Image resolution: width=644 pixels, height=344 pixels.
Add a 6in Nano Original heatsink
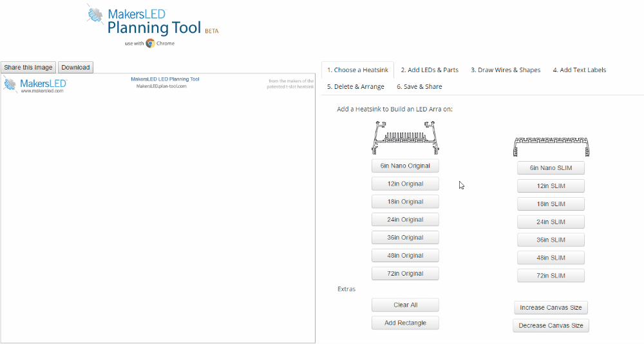(x=405, y=166)
